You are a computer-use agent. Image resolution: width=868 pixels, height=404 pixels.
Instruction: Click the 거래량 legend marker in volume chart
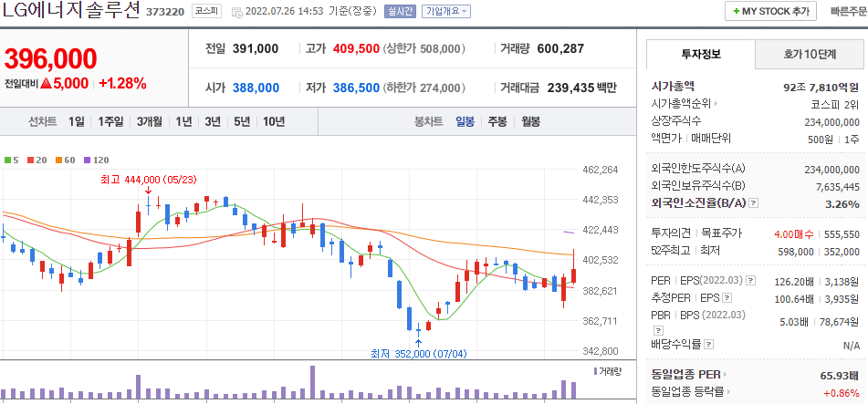596,371
